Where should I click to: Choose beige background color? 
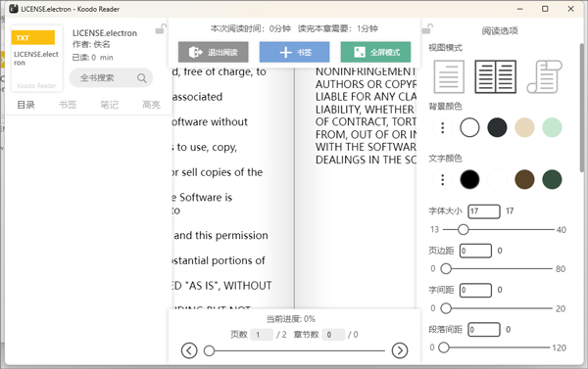[524, 127]
